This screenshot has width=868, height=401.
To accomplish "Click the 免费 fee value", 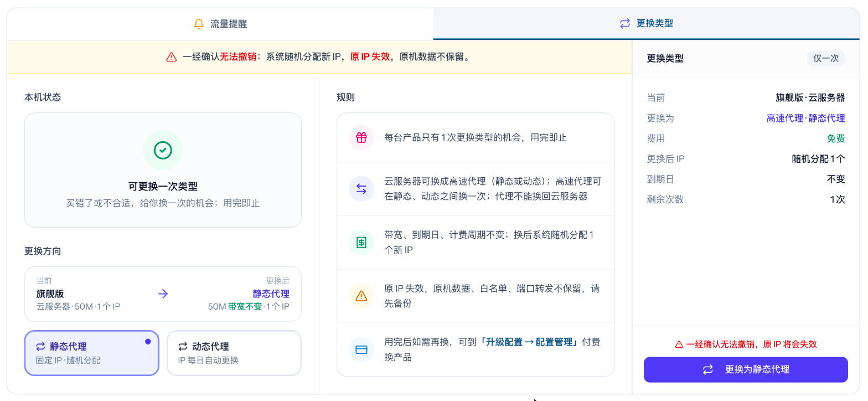I will tap(836, 138).
